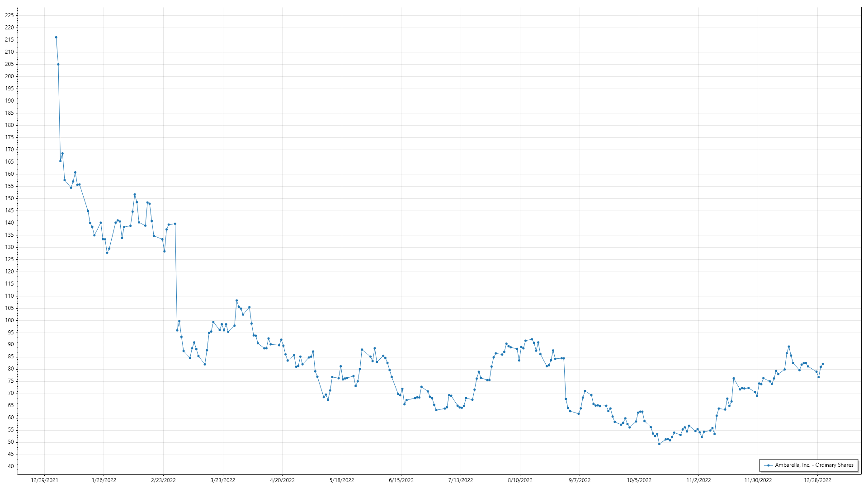Click the highest data point near 216
Screen dimensions: 868x488
click(56, 38)
